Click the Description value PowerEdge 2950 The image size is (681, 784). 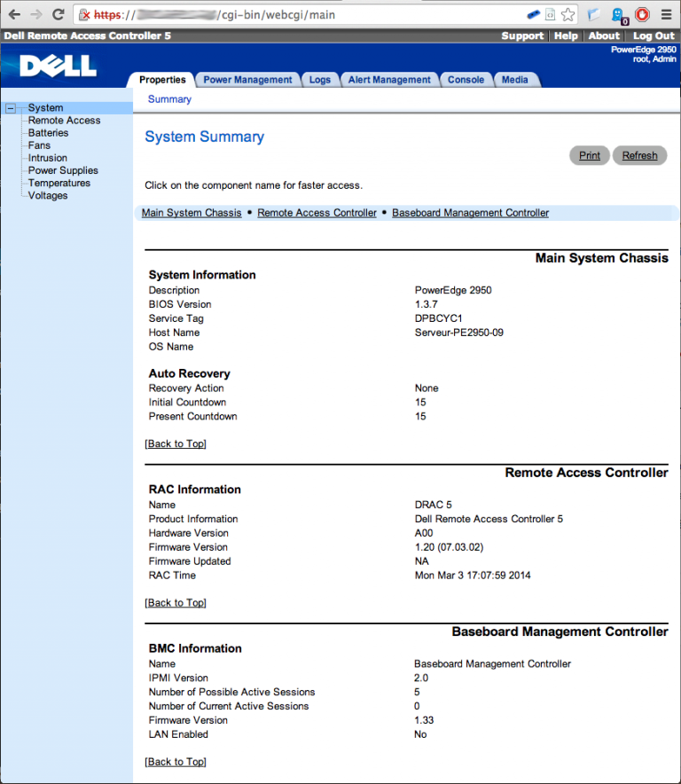tap(453, 291)
